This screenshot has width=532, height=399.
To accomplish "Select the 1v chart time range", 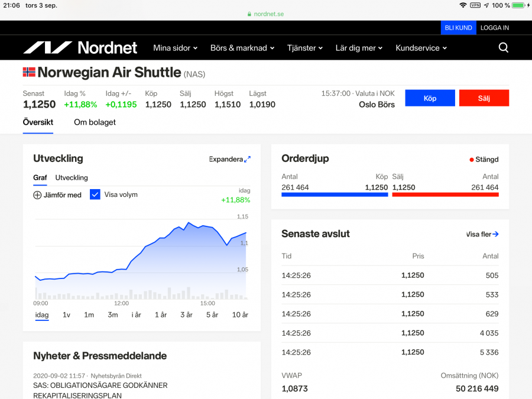I will tap(66, 314).
